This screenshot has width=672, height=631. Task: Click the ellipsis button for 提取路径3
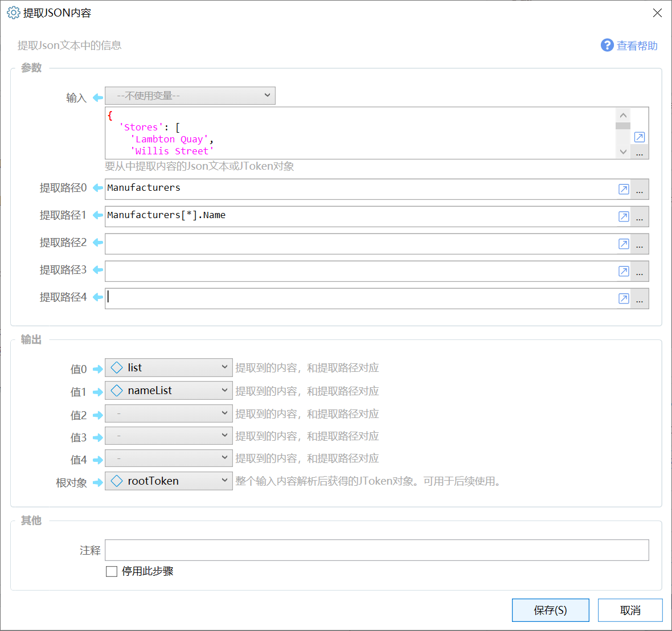point(639,271)
